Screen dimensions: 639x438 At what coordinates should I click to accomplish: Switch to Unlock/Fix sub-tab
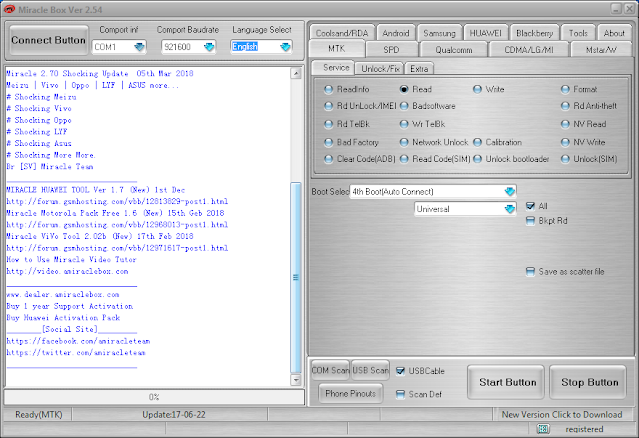pyautogui.click(x=380, y=68)
